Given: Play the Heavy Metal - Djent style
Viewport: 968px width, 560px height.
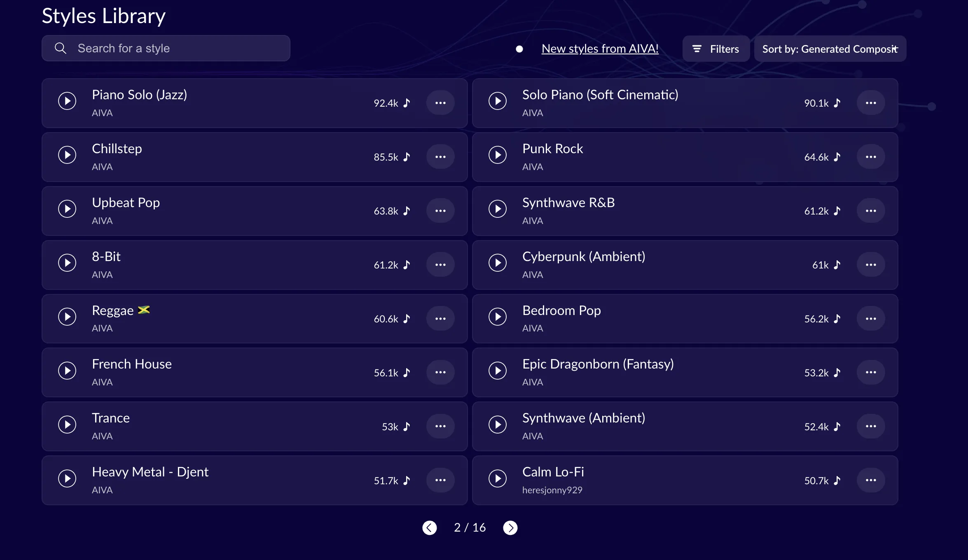Looking at the screenshot, I should [67, 478].
